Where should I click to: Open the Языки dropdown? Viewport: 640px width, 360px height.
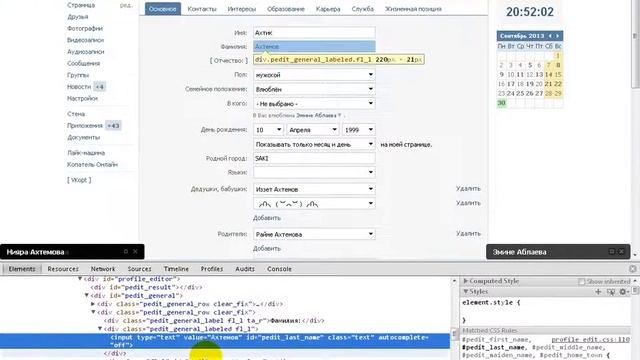click(314, 172)
